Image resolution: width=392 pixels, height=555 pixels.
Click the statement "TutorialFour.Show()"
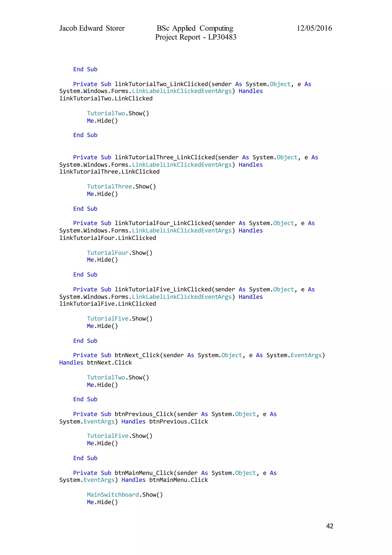coord(120,253)
